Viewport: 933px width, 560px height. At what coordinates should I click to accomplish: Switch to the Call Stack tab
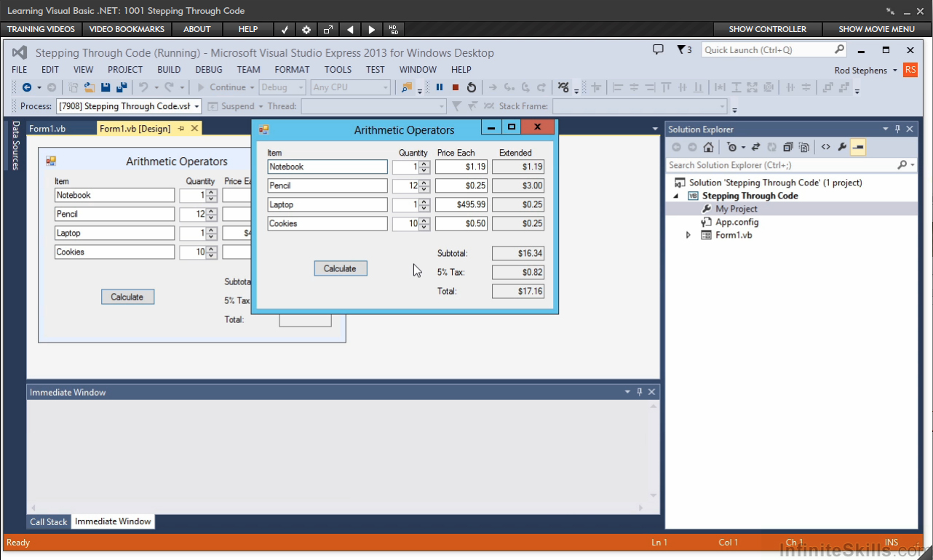(48, 521)
